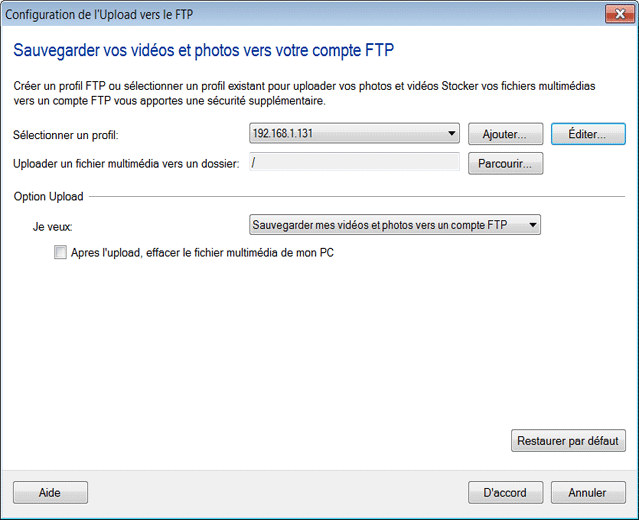Click the 'Uploader un fichier multimédia' label

point(126,163)
